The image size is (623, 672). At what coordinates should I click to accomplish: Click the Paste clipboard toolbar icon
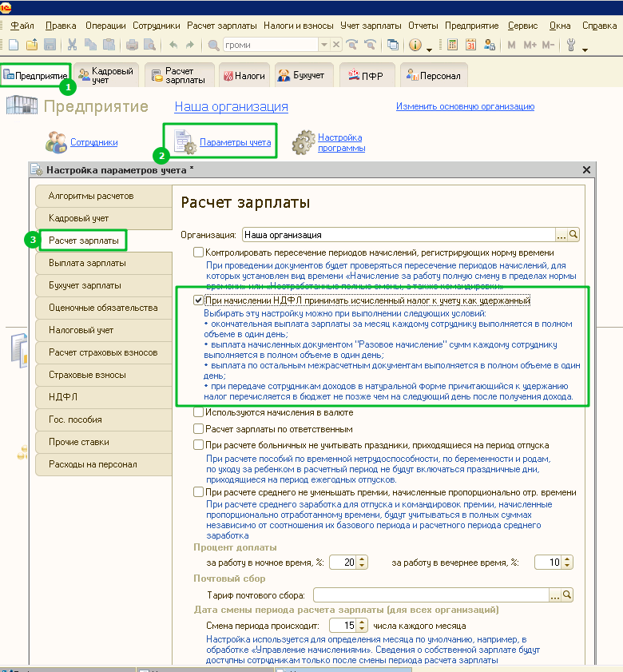point(109,45)
